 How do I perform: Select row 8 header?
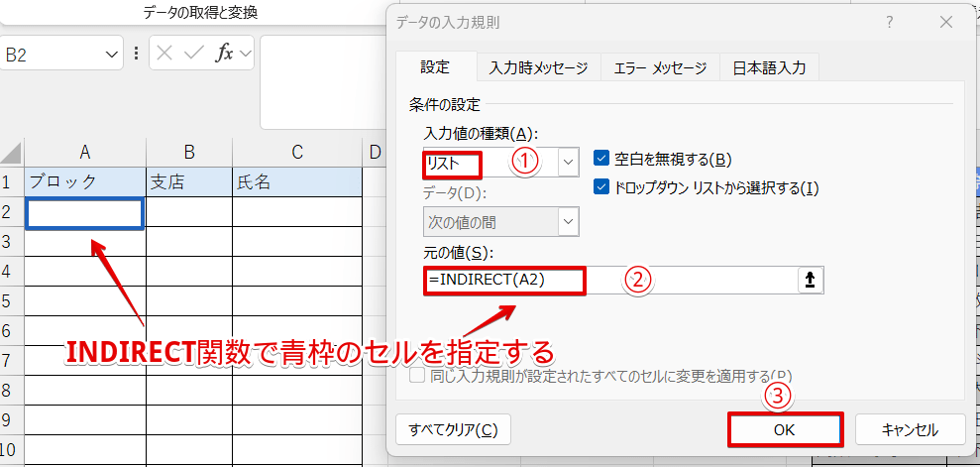tap(12, 390)
